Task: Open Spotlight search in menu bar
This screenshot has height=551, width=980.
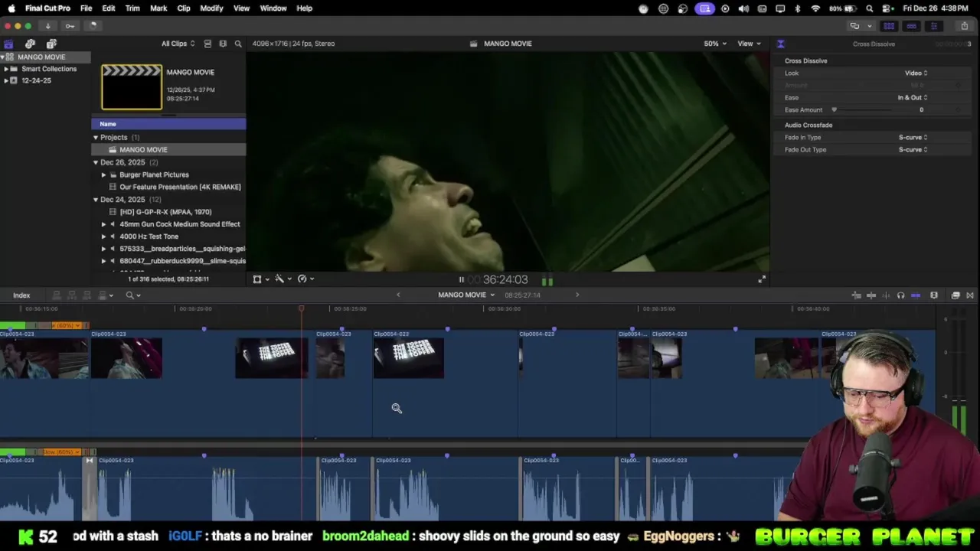Action: [x=870, y=8]
